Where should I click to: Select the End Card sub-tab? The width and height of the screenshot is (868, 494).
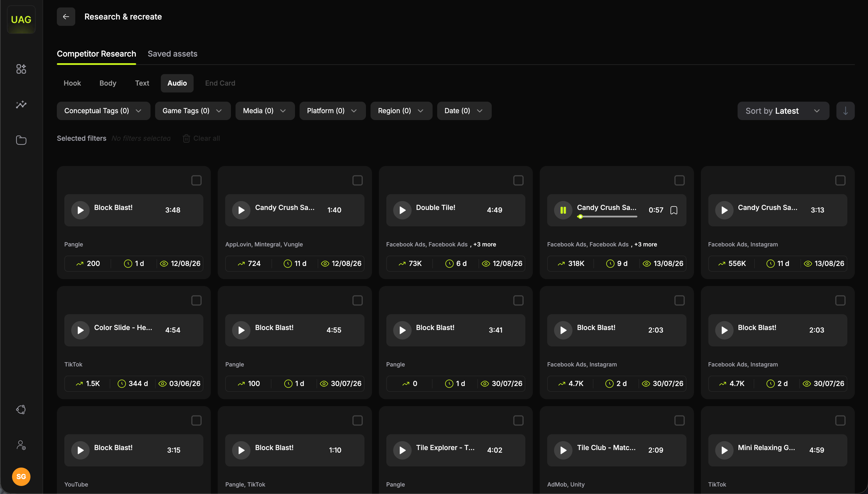tap(220, 83)
